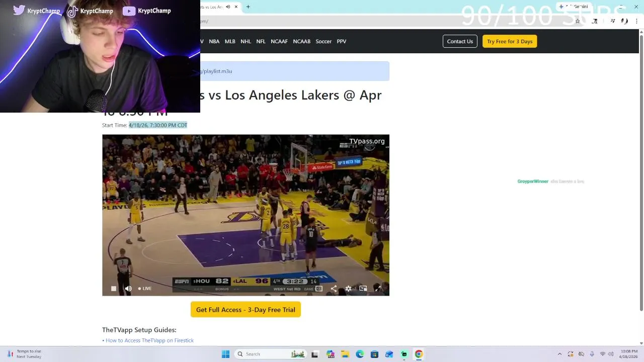The height and width of the screenshot is (362, 644).
Task: Click the taskbar Search box
Action: [x=271, y=354]
